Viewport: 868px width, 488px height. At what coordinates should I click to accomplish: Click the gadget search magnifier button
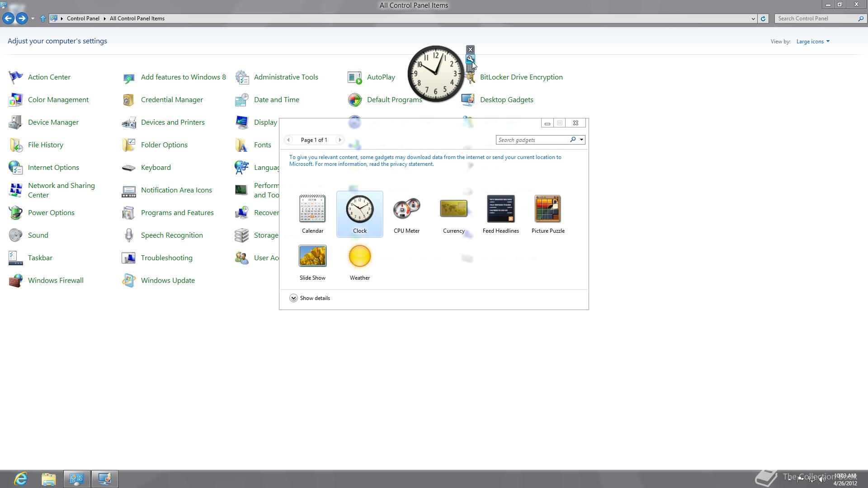point(573,140)
